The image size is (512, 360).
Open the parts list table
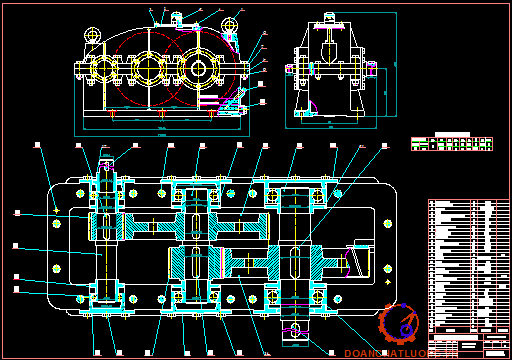click(469, 266)
